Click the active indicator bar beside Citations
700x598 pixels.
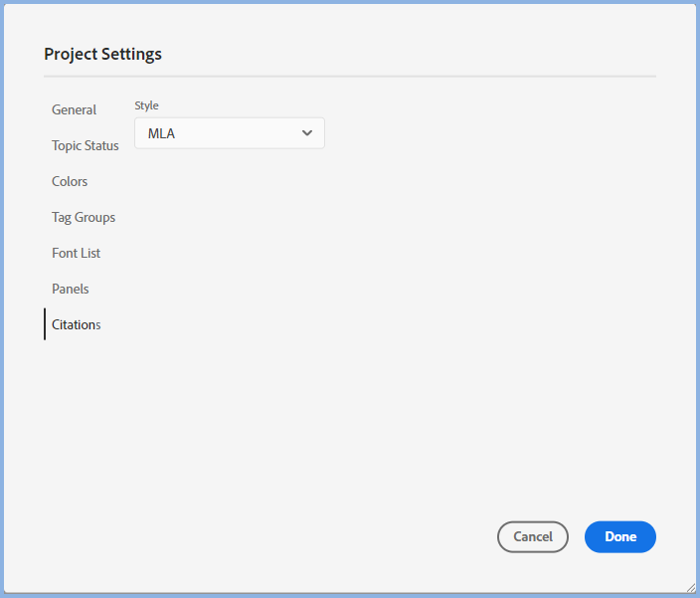pos(45,324)
